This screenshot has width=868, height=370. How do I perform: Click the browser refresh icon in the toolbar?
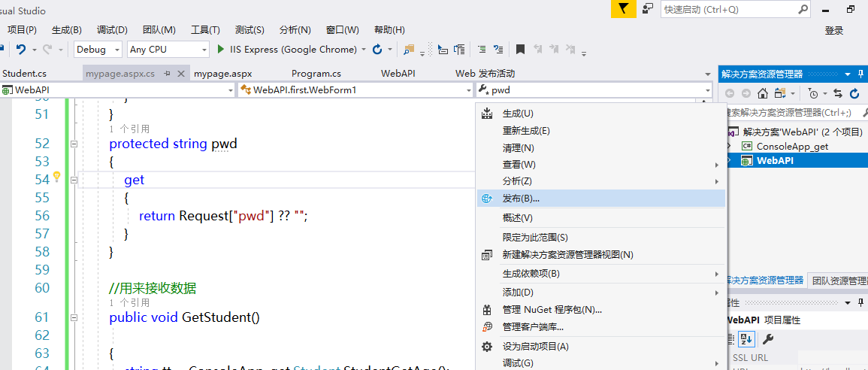click(x=377, y=50)
